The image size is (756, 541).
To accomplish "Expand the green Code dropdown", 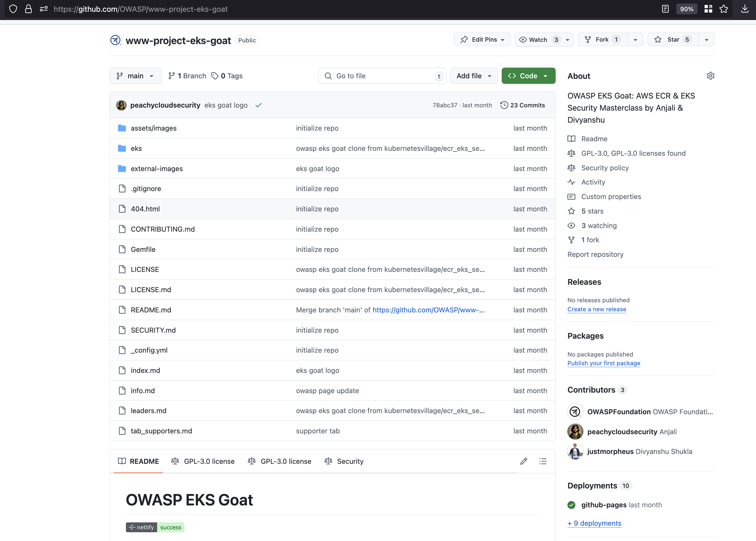I will pos(528,76).
